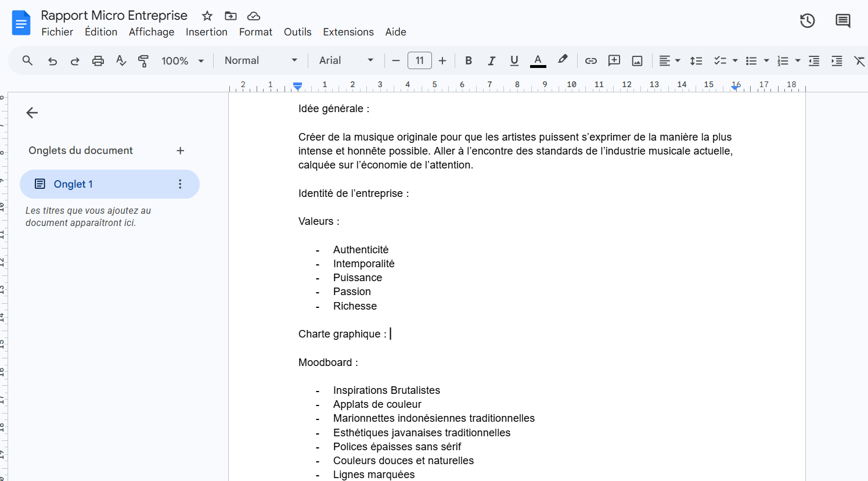Toggle bold formatting
Image resolution: width=868 pixels, height=481 pixels.
[x=469, y=60]
